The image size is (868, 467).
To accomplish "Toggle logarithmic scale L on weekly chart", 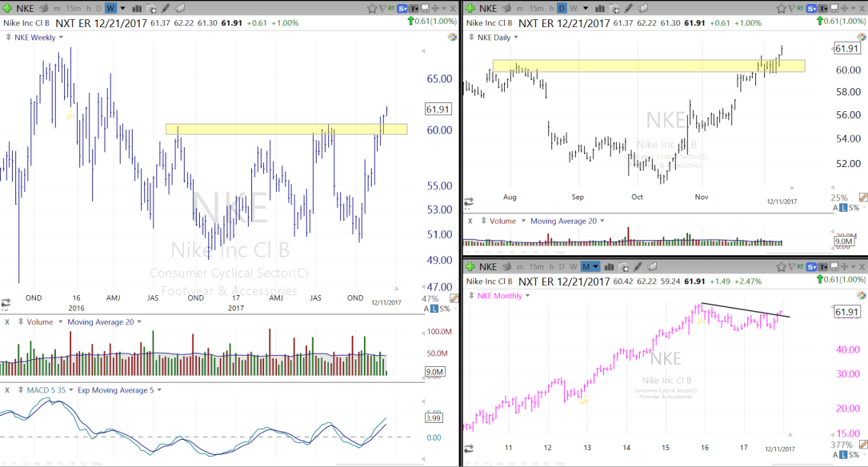I will pos(434,309).
